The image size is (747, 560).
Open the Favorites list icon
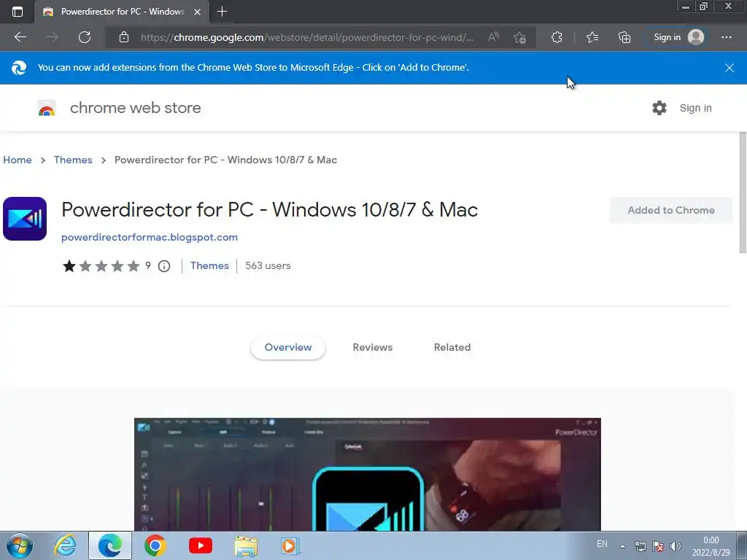pos(592,37)
